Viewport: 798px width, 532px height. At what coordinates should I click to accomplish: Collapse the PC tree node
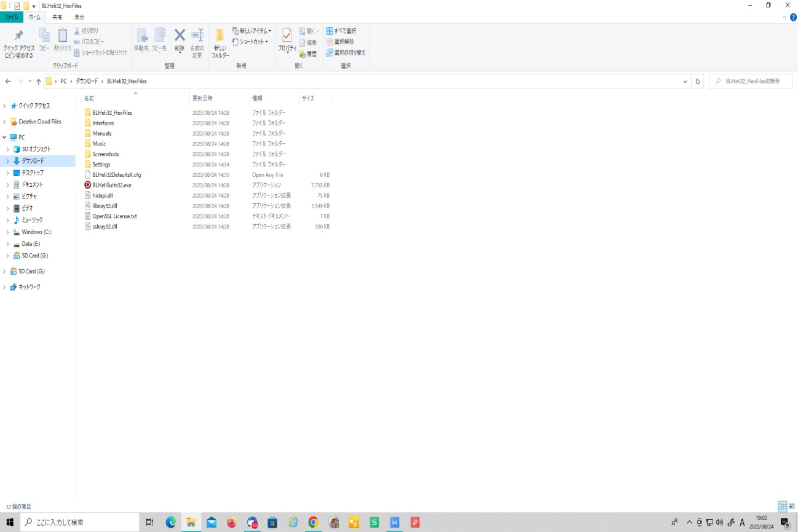[4, 138]
